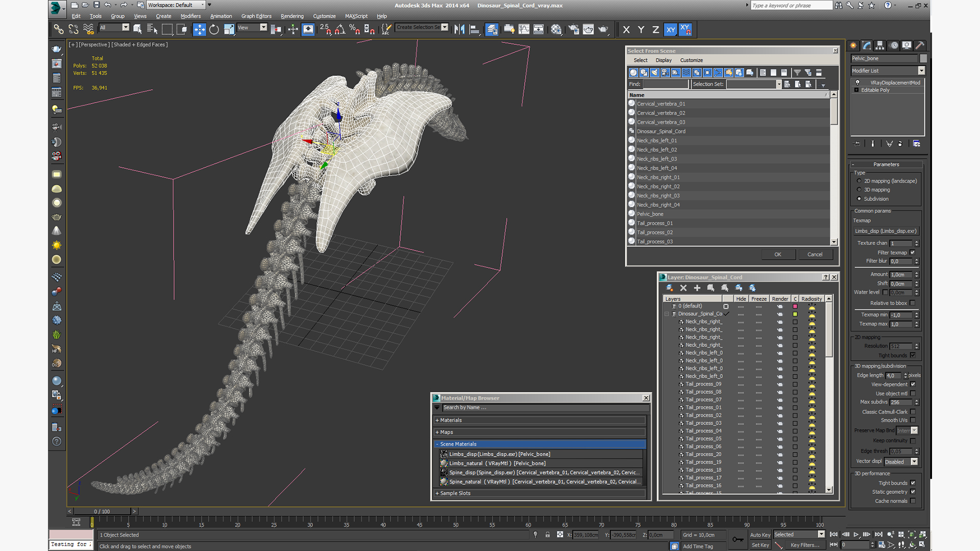Click Create New Layer icon in Layer dialog
980x551 pixels.
(670, 288)
